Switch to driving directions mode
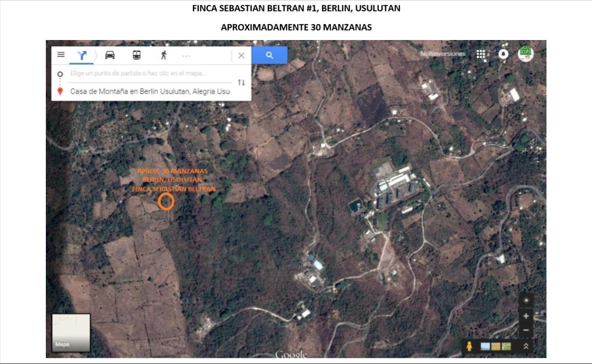This screenshot has height=364, width=592. [110, 55]
